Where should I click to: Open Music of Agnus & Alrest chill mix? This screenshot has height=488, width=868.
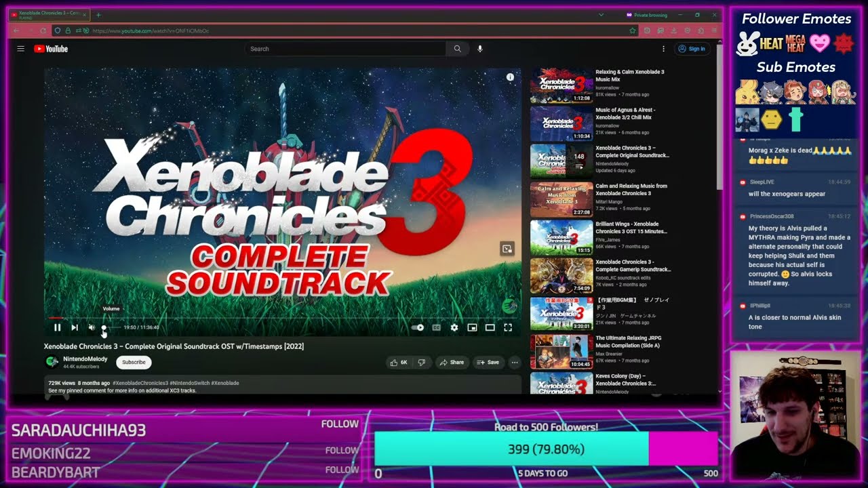(601, 122)
